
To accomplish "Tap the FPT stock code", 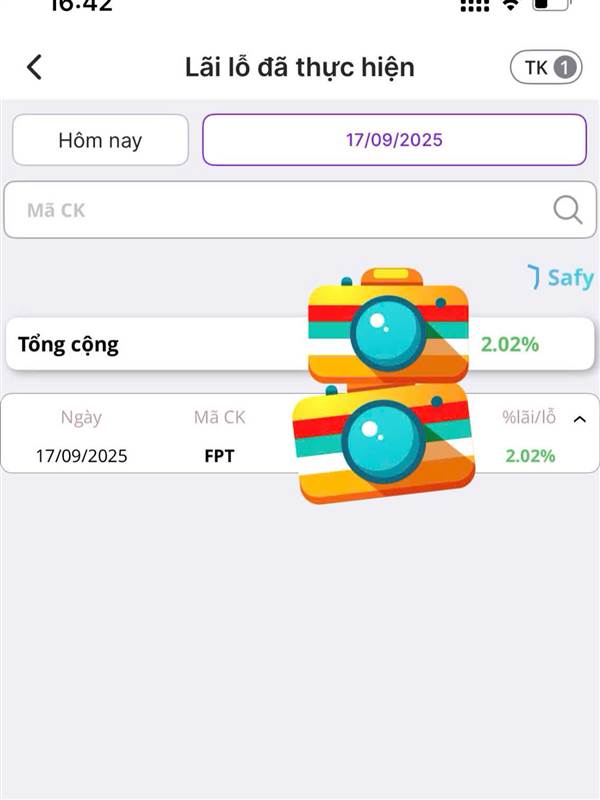I will (219, 456).
